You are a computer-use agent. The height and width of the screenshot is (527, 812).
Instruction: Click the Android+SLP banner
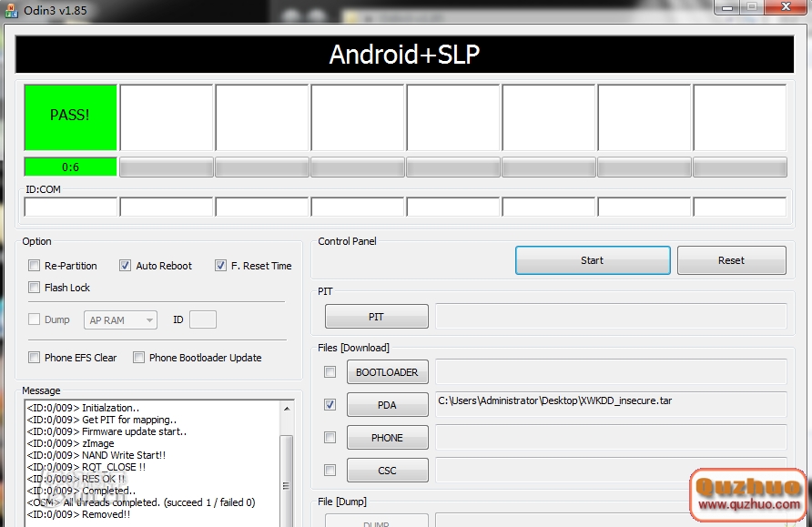[404, 55]
